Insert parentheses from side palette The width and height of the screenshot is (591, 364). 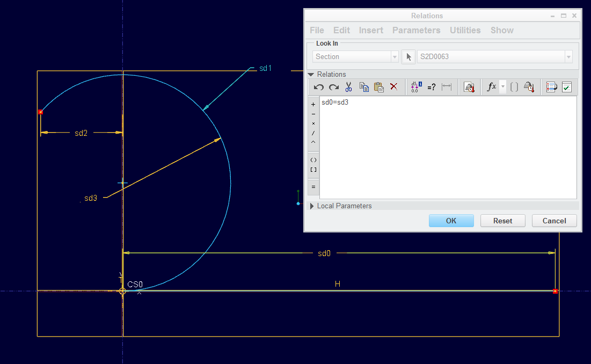click(x=313, y=160)
